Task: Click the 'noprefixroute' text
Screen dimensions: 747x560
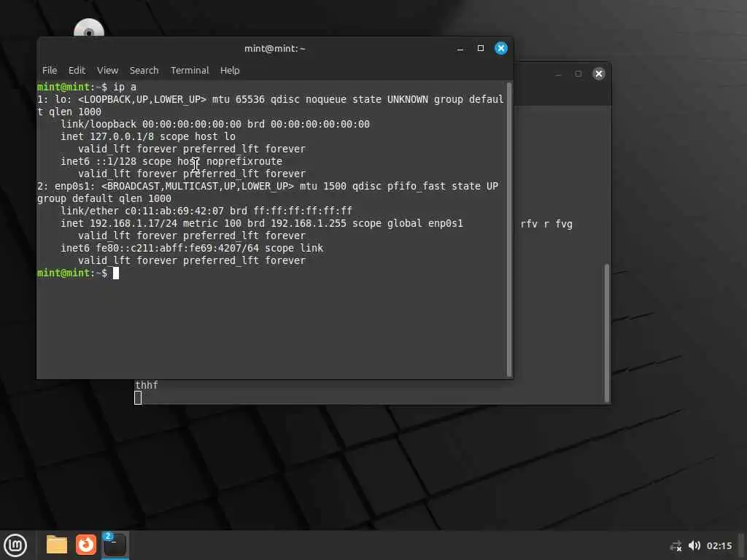Action: [244, 161]
